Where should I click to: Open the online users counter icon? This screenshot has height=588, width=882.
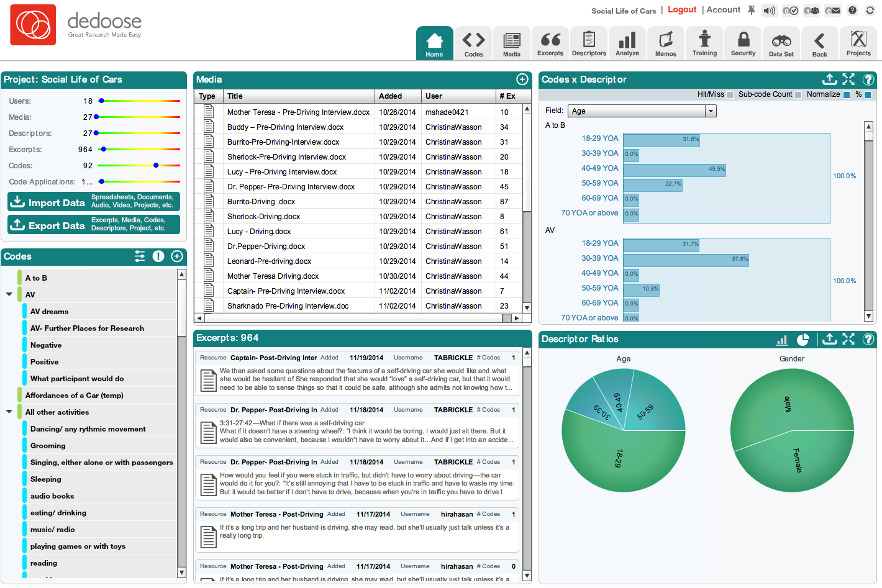tap(812, 11)
